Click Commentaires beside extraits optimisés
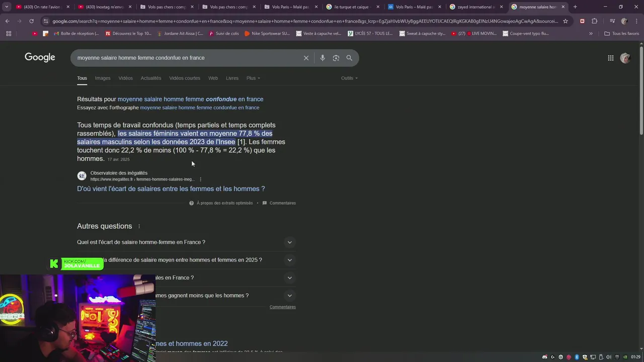 [x=282, y=203]
